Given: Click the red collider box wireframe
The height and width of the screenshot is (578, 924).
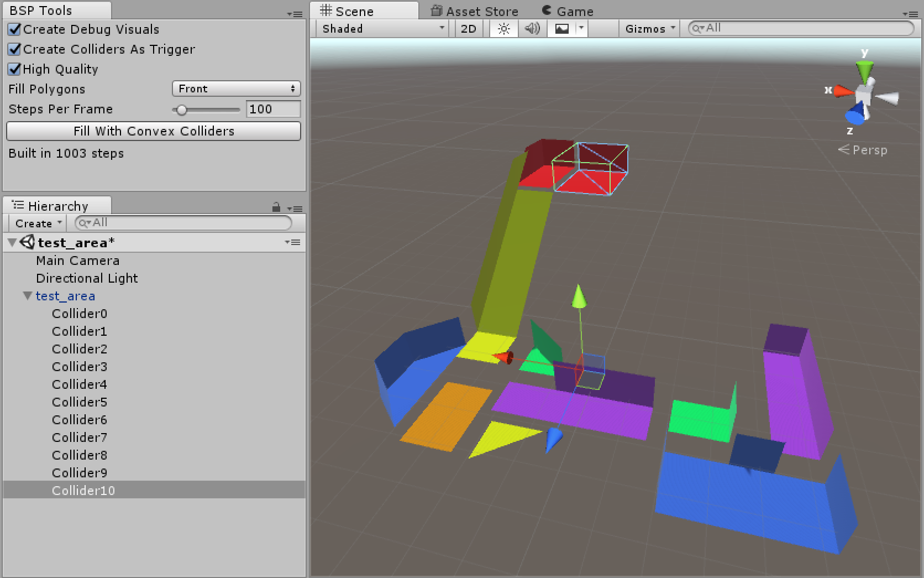Looking at the screenshot, I should [x=590, y=169].
